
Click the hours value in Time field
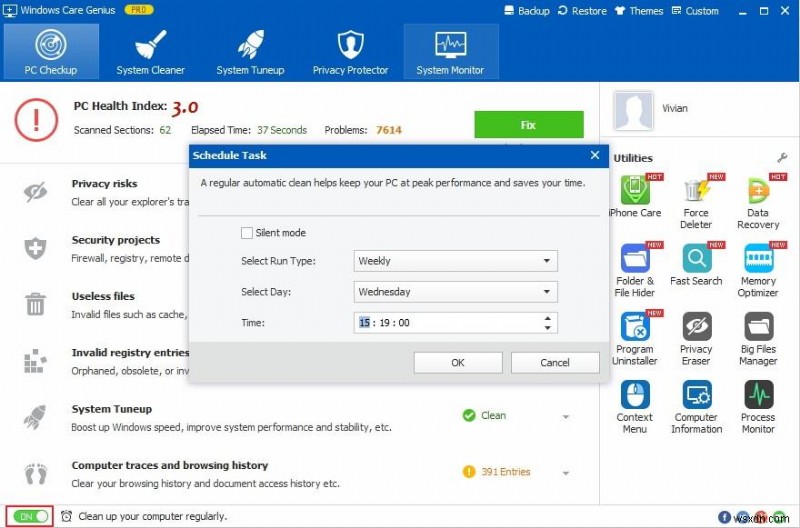click(x=364, y=322)
